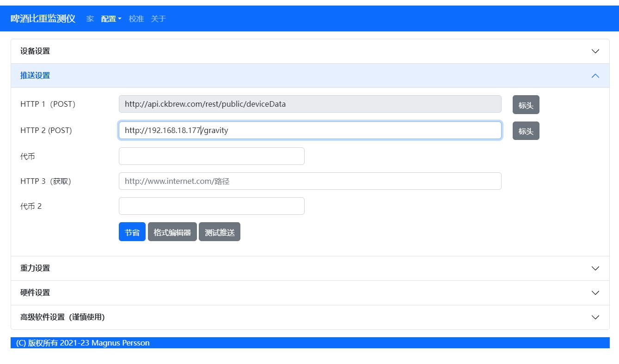Click the 啤酒比重监测仪 brand title
The height and width of the screenshot is (364, 619).
click(43, 19)
